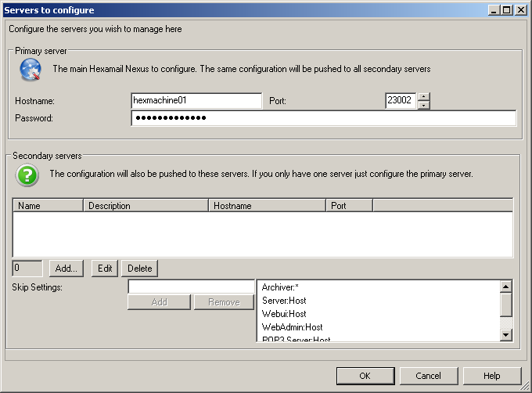
Task: Click the Hostname field containing hexmachine01
Action: (x=196, y=101)
